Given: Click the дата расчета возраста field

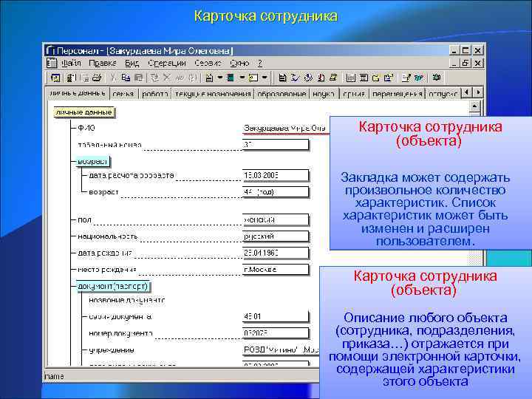Looking at the screenshot, I should click(x=276, y=175).
